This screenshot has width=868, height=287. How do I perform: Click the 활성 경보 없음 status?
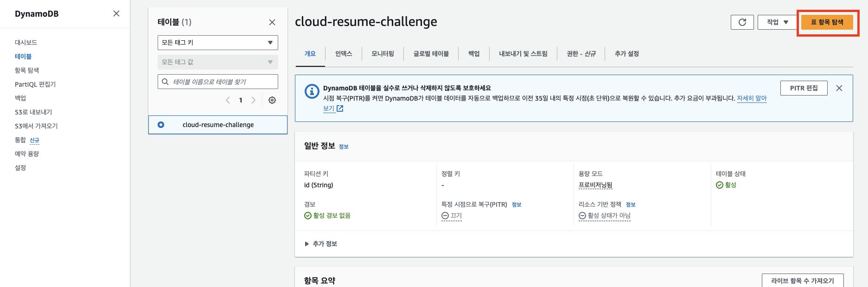(327, 216)
